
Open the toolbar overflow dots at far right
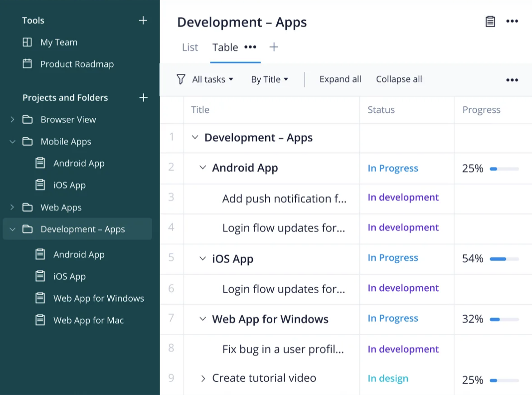coord(512,80)
